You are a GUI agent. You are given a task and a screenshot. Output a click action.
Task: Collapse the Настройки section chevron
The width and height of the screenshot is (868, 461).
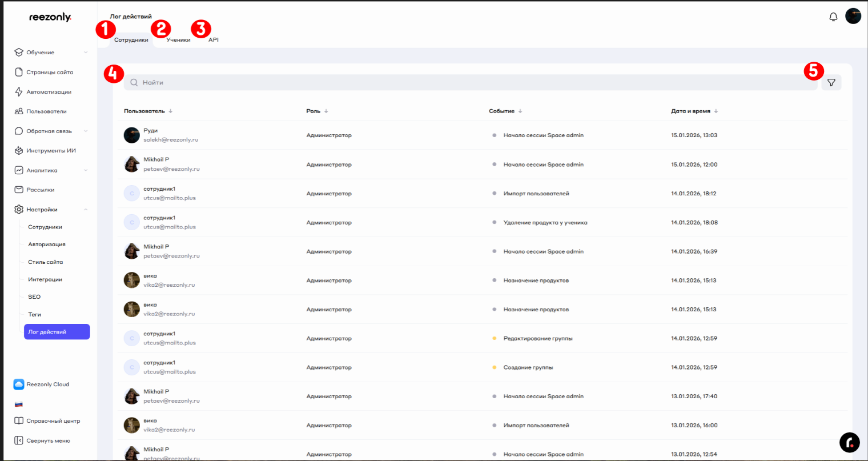(86, 210)
